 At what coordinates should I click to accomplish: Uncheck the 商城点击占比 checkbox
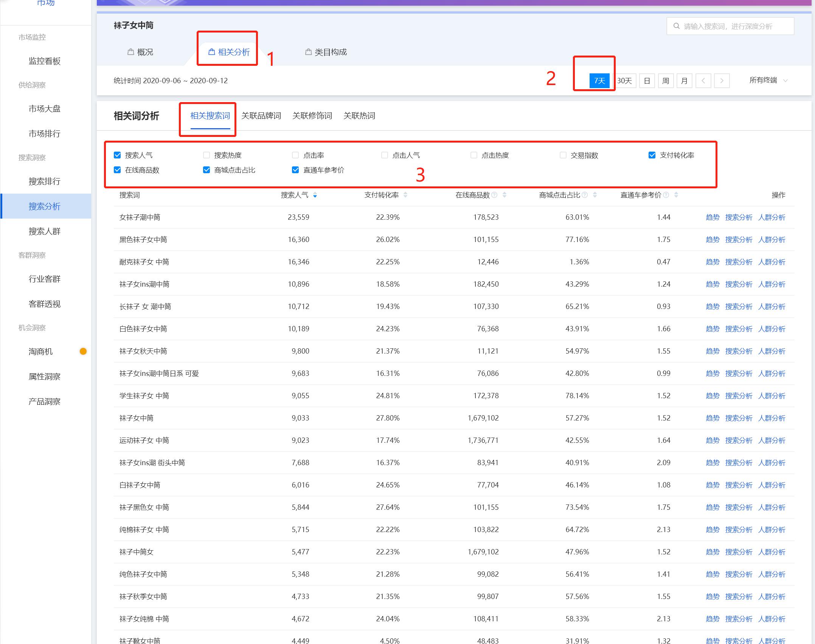(x=206, y=170)
